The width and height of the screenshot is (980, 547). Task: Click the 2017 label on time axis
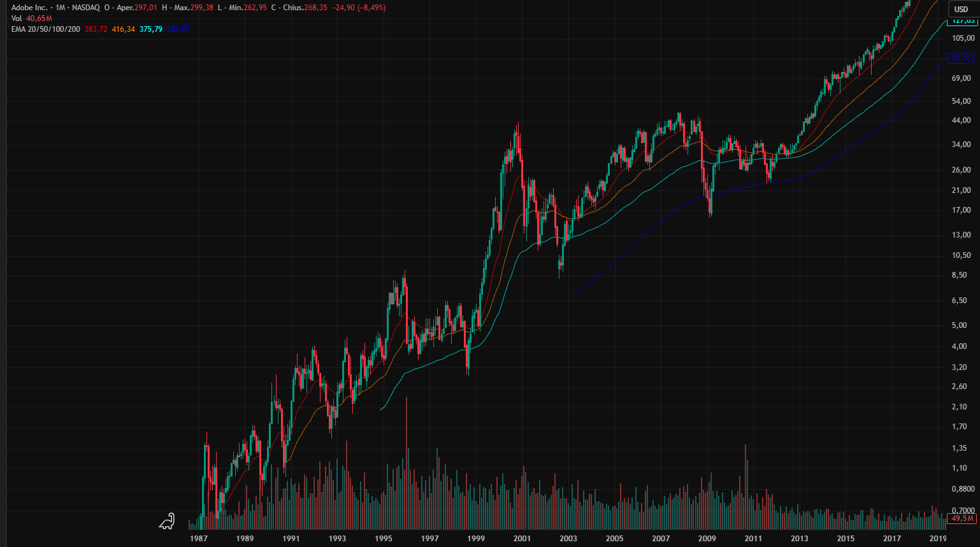coord(892,538)
